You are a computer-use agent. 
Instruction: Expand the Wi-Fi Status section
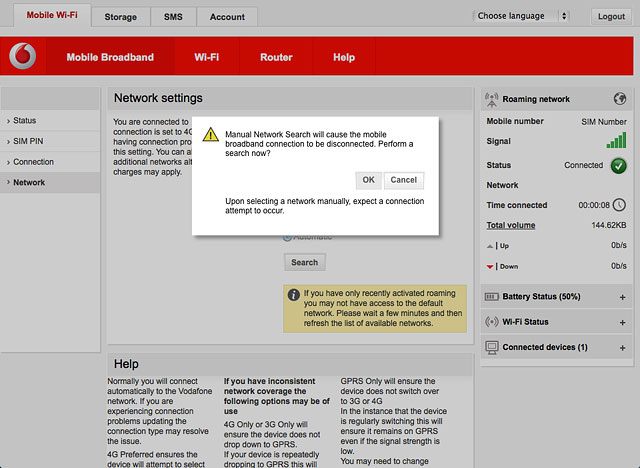click(622, 323)
